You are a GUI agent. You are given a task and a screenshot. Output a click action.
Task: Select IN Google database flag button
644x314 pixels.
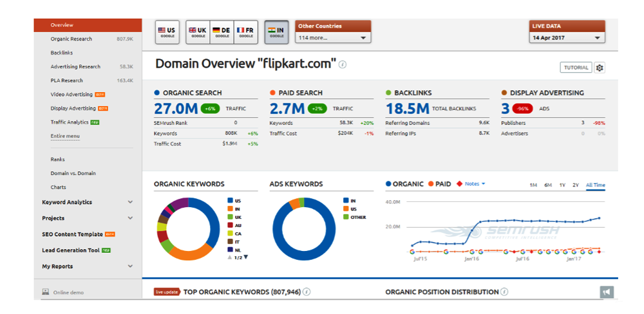276,32
